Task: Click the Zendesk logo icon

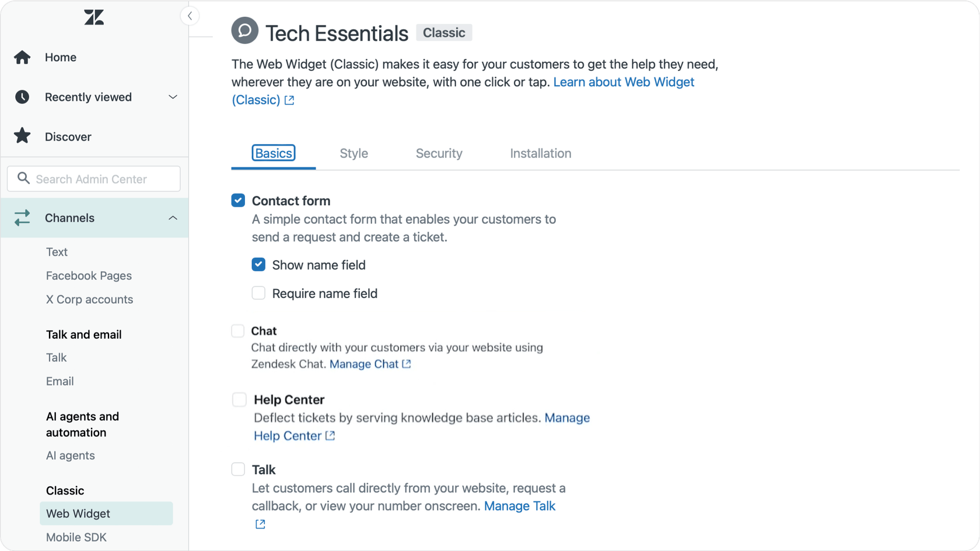Action: [x=94, y=17]
